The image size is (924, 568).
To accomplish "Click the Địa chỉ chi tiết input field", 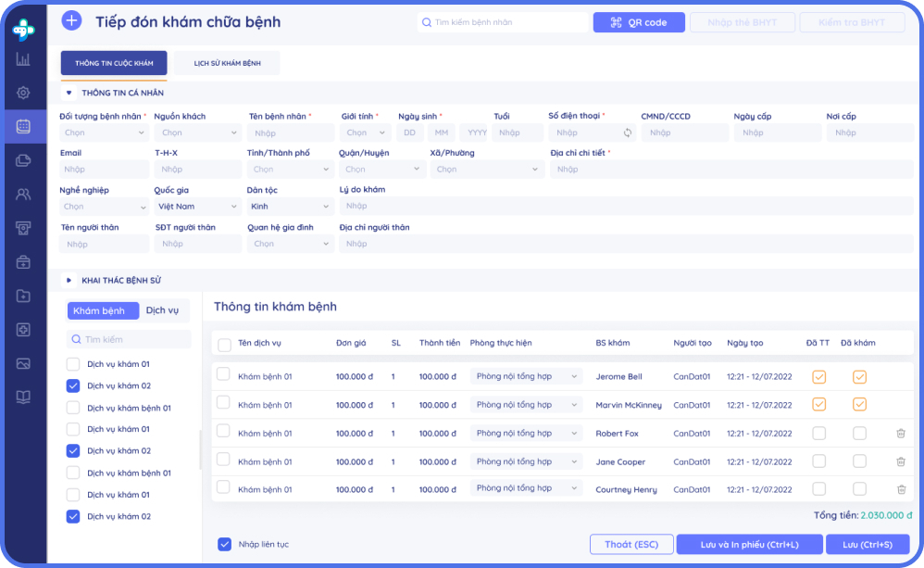I will (731, 170).
